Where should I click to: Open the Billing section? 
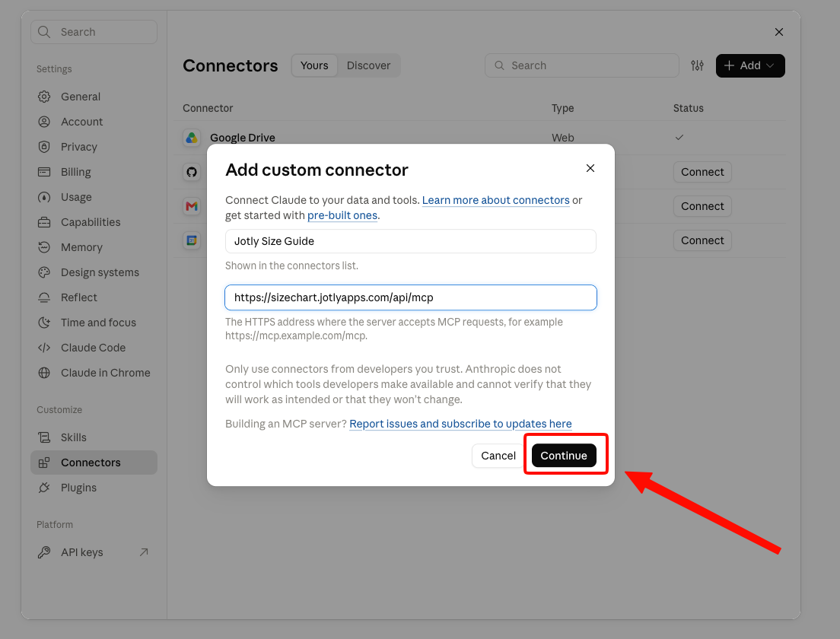click(94, 172)
